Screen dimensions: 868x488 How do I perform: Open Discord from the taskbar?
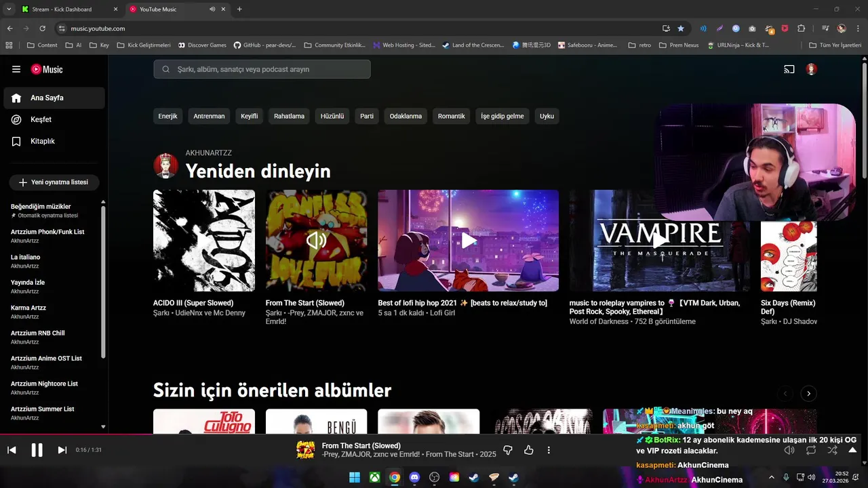(x=414, y=477)
